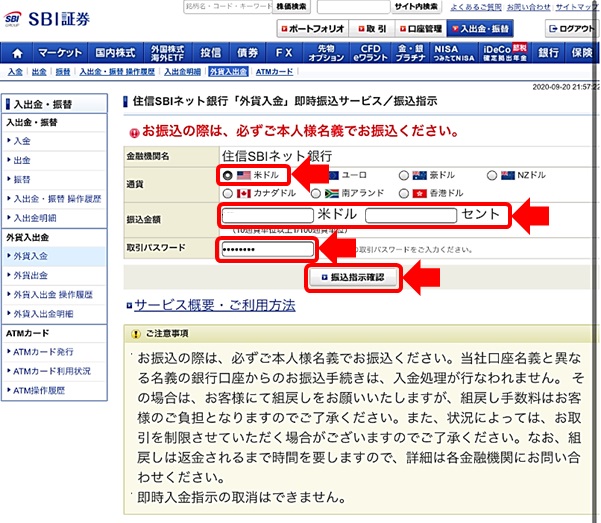The width and height of the screenshot is (601, 523).
Task: Select 外貨入金 in the left sidebar
Action: 31,256
